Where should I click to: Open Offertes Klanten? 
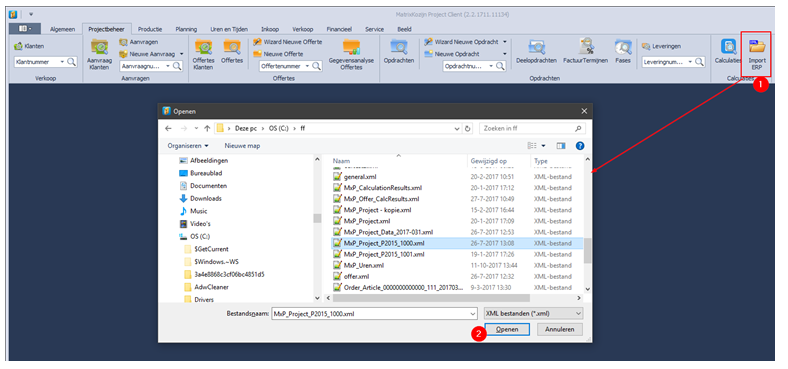[204, 55]
